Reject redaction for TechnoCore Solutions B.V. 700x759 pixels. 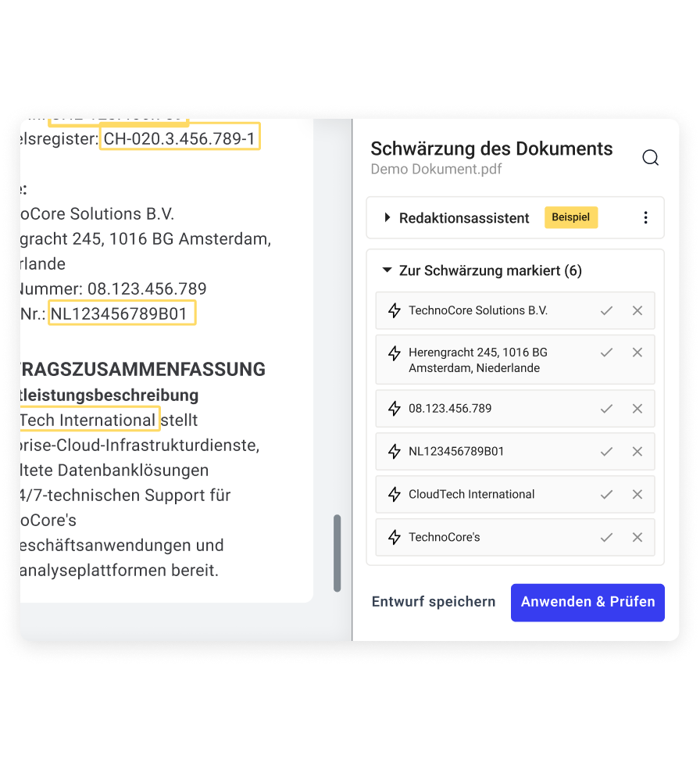pos(637,311)
